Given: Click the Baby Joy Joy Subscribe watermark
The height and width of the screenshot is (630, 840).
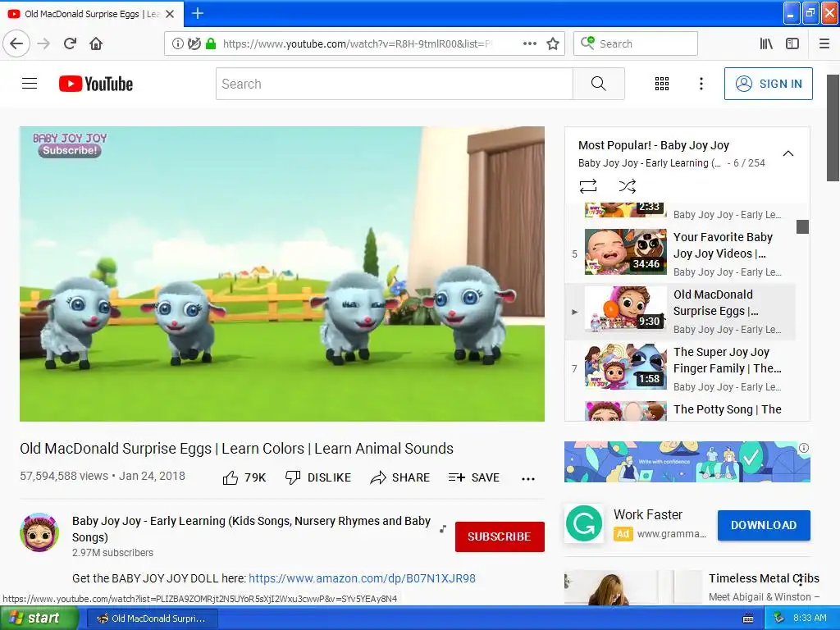Looking at the screenshot, I should point(70,145).
